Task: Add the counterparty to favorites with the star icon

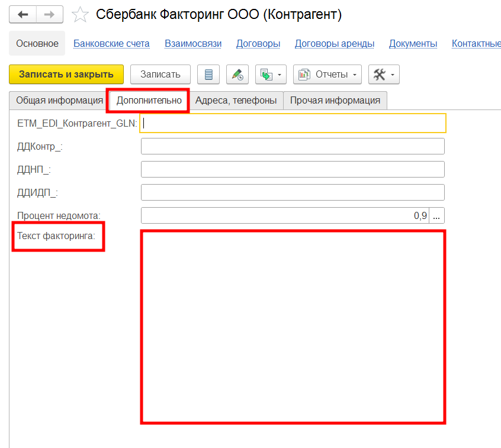Action: click(x=80, y=15)
